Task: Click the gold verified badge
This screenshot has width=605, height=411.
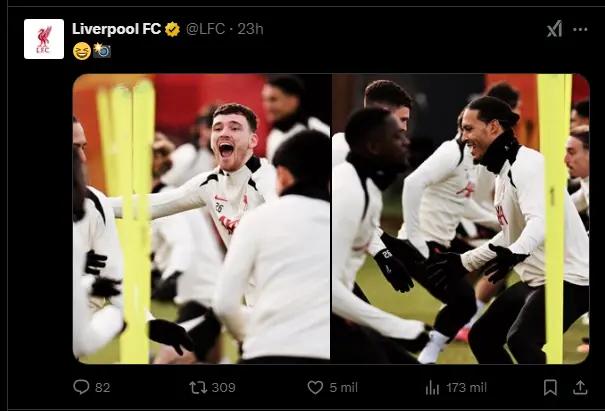Action: [172, 29]
